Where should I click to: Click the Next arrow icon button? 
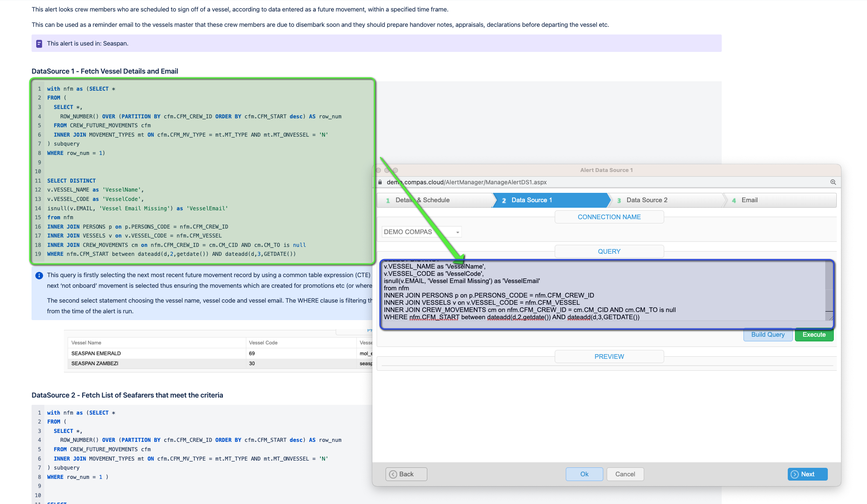[x=807, y=474]
